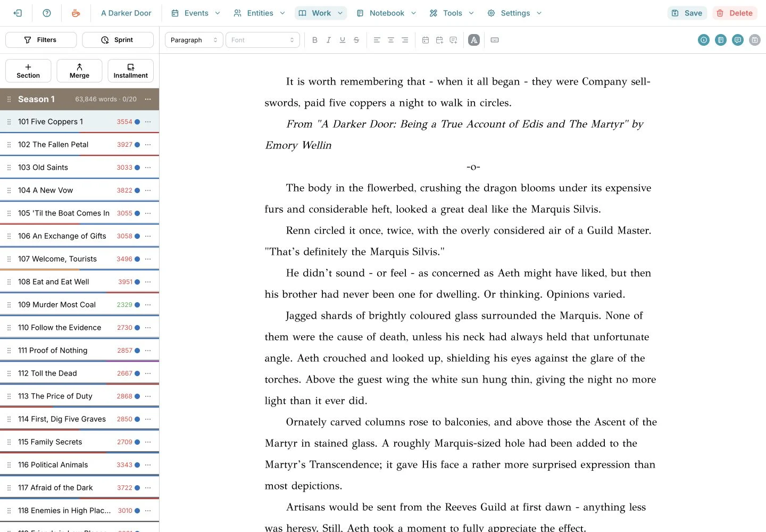Toggle bold formatting
Viewport: 766px width, 532px height.
pos(315,40)
